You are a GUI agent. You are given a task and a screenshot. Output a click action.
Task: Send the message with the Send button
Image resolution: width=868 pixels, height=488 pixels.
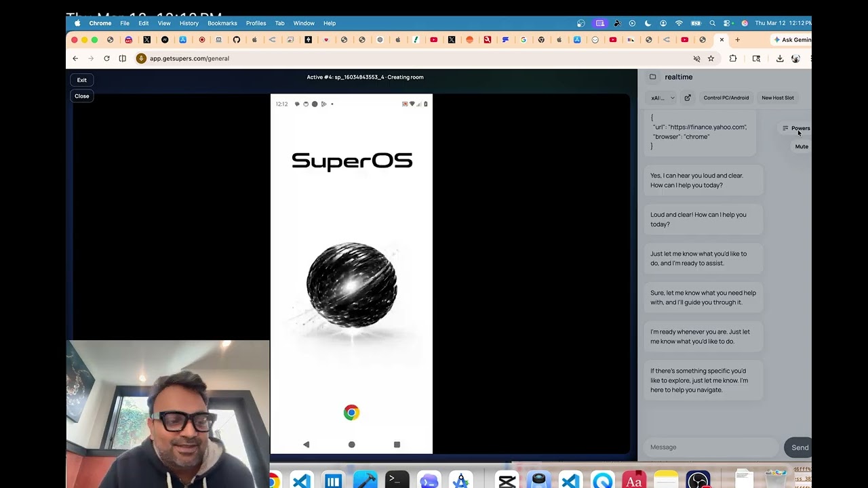[798, 447]
